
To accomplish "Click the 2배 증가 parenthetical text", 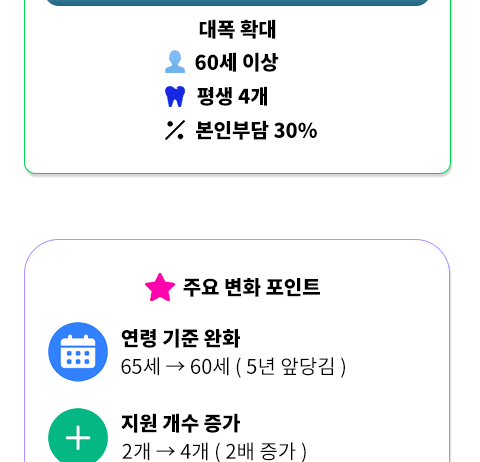I will click(x=261, y=451).
